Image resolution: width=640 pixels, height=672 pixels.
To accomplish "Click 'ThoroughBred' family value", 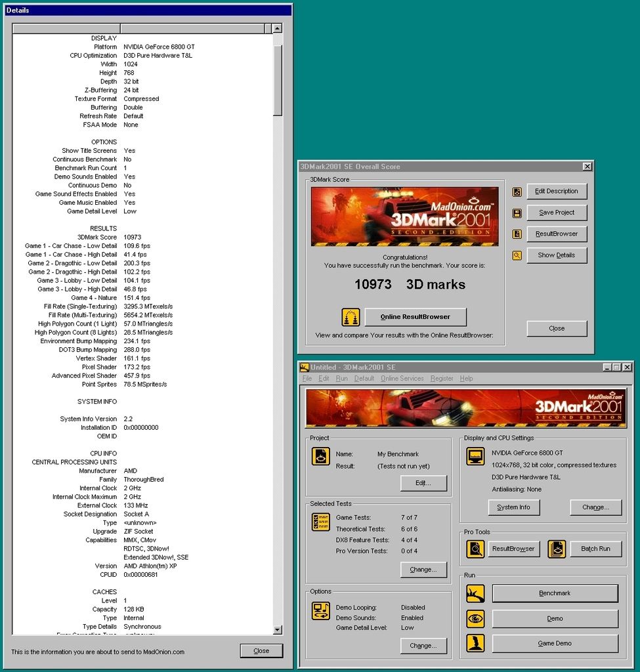I will coord(144,480).
